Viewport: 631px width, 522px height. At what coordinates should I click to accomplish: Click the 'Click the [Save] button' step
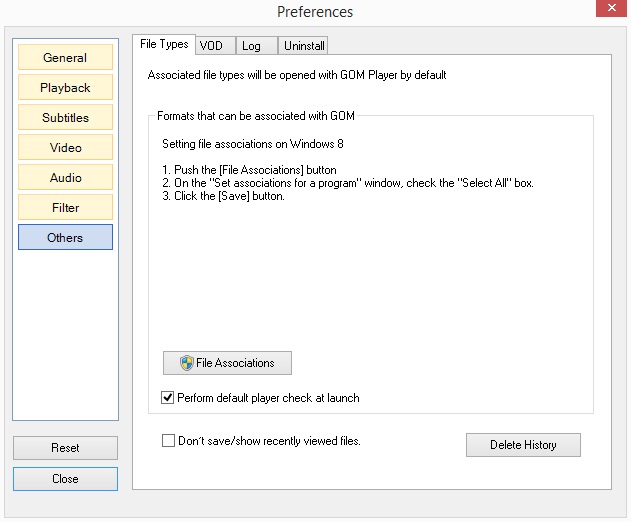coord(223,196)
